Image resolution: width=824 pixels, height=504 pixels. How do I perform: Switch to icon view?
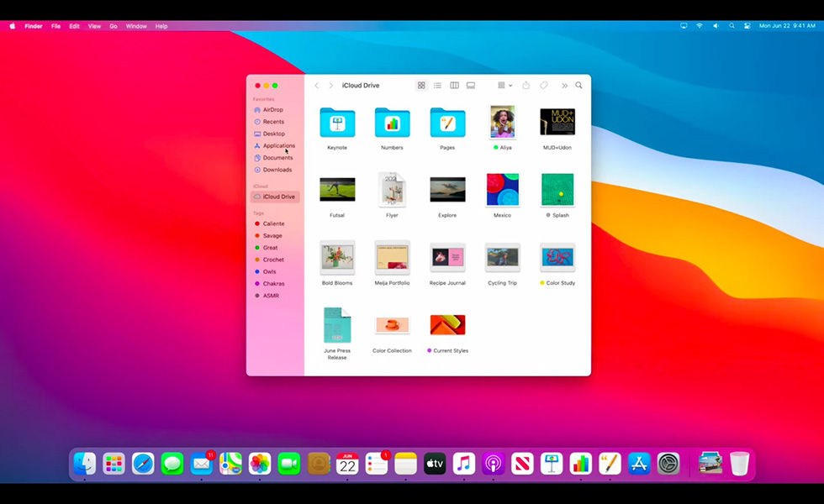tap(421, 86)
